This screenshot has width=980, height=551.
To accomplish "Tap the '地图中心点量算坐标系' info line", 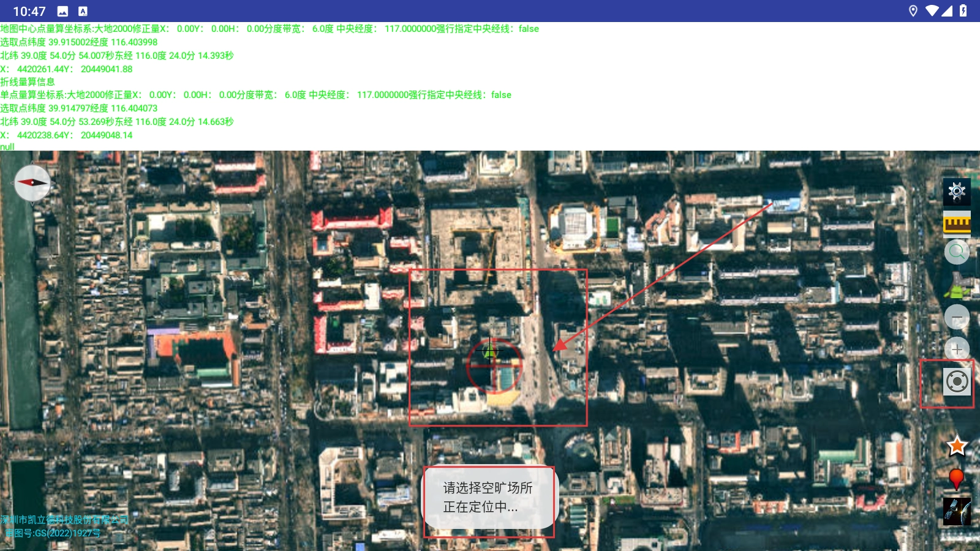I will coord(269,29).
